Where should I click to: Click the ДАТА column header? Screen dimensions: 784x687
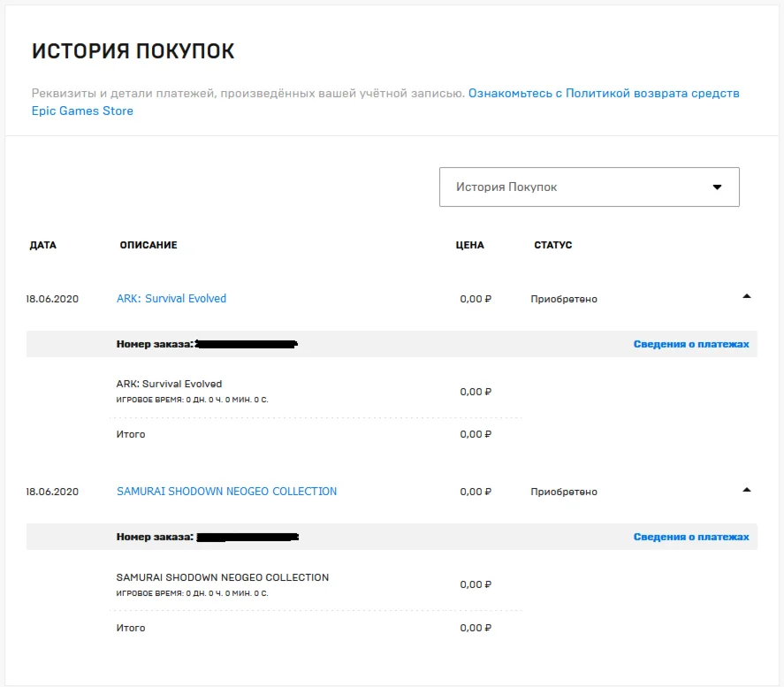point(43,245)
